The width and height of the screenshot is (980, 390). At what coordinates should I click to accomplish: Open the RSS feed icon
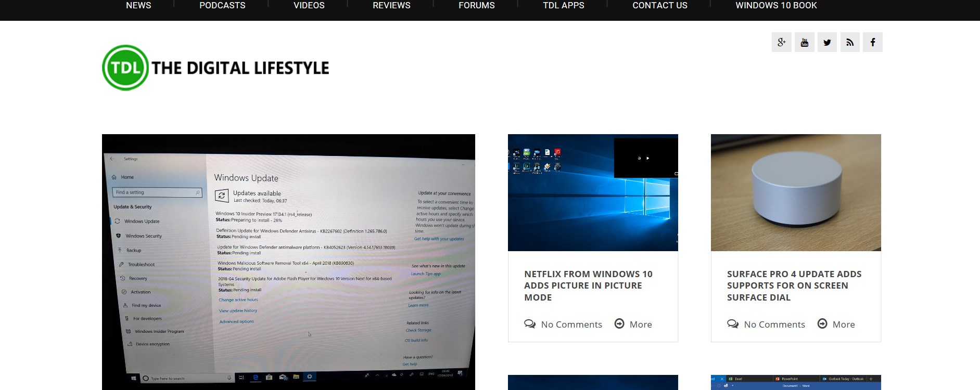[x=850, y=42]
